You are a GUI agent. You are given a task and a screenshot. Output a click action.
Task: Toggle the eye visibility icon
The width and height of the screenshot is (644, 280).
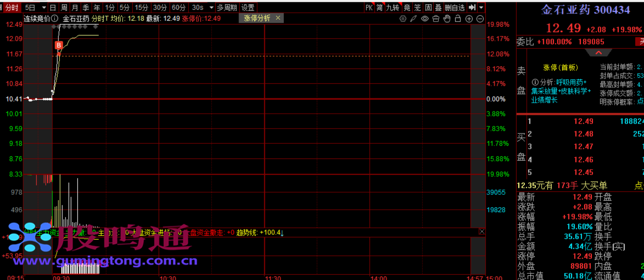click(x=425, y=18)
